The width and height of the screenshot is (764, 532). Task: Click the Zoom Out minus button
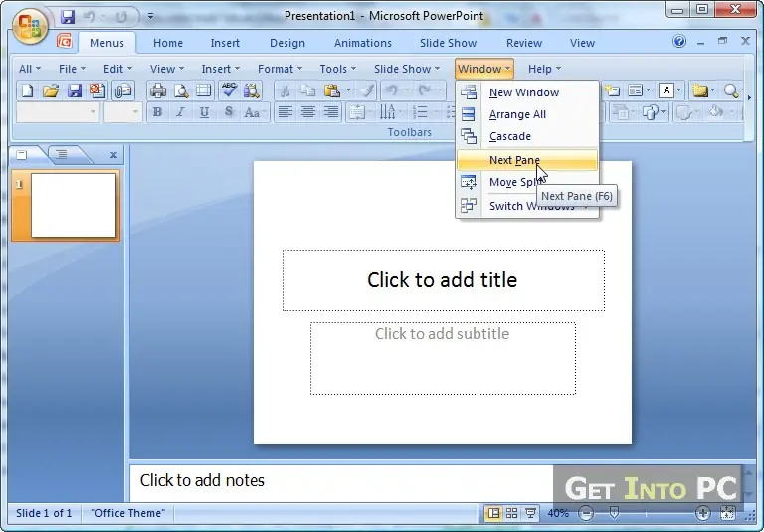coord(586,513)
